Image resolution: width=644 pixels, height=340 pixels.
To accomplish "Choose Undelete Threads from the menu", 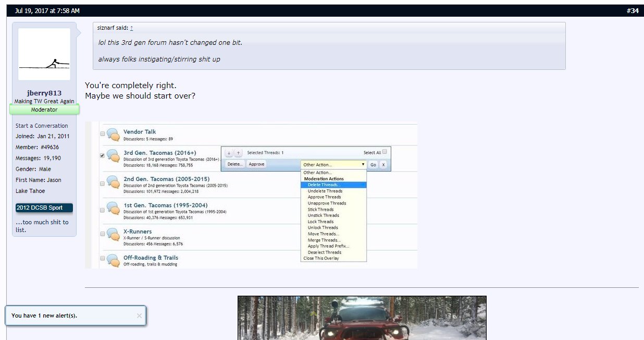I will (325, 191).
